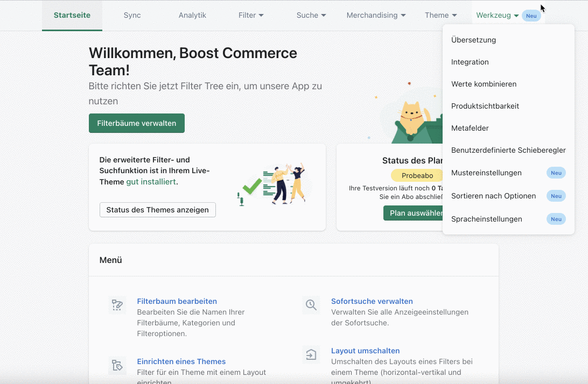Select Metafelder menu item

point(508,128)
